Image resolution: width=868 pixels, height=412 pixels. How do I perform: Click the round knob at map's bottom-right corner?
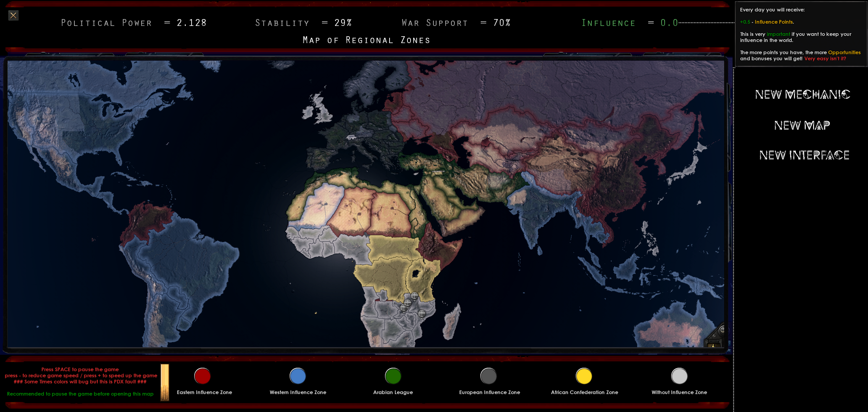point(722,330)
